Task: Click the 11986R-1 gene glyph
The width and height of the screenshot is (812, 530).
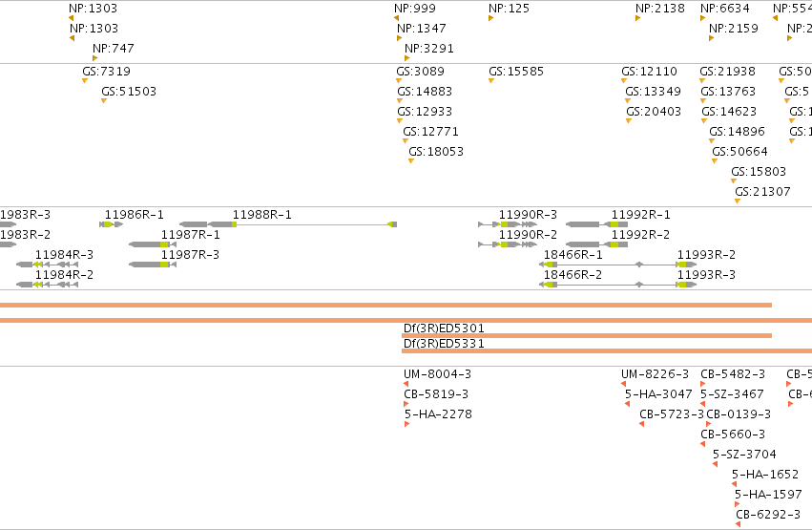Action: pyautogui.click(x=112, y=224)
